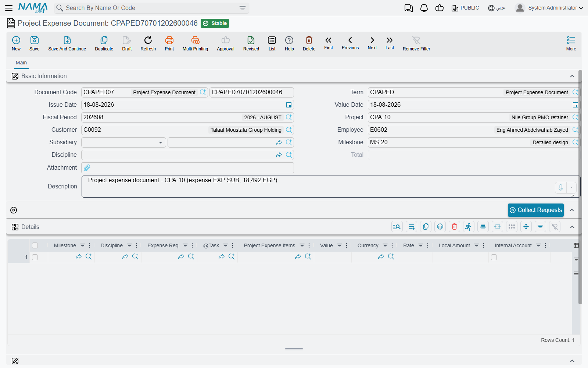
Task: Open search filter options
Action: (243, 8)
